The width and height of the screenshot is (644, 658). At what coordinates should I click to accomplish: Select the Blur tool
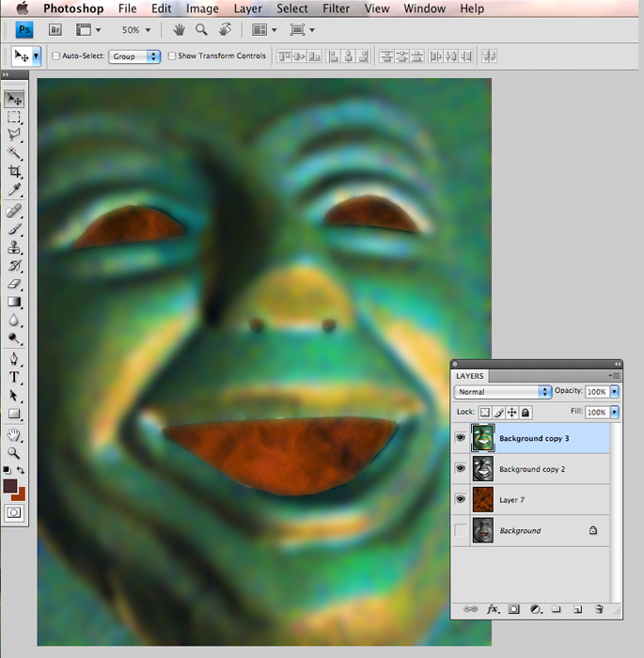(x=14, y=321)
